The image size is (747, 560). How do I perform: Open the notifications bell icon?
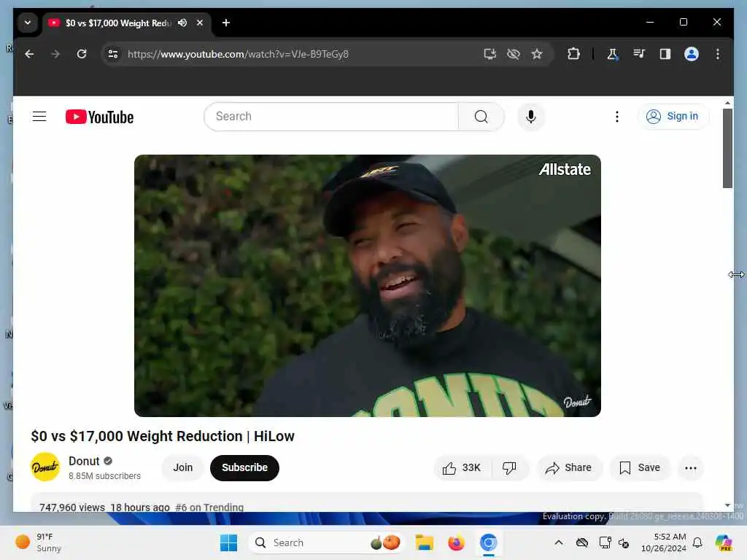[697, 542]
